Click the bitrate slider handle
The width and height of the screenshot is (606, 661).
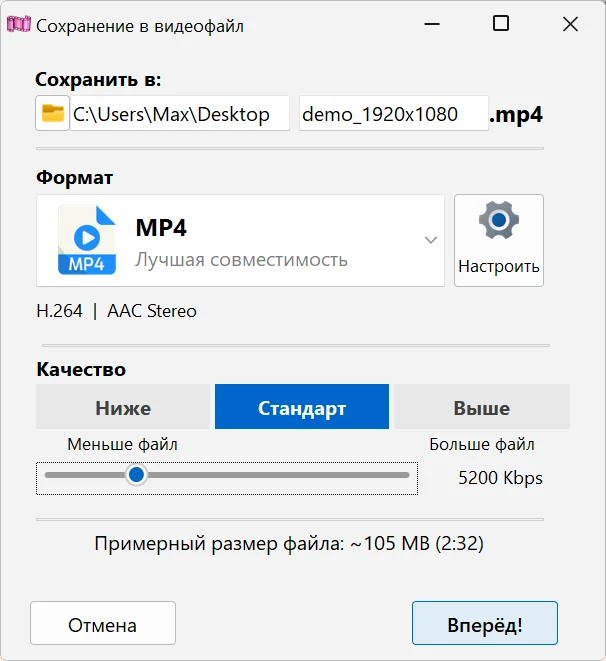pyautogui.click(x=136, y=475)
